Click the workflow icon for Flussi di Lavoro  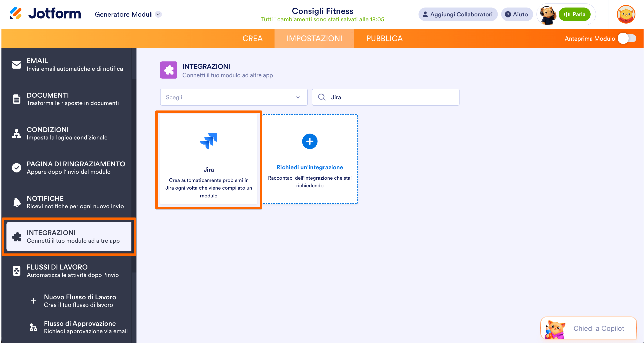coord(17,271)
